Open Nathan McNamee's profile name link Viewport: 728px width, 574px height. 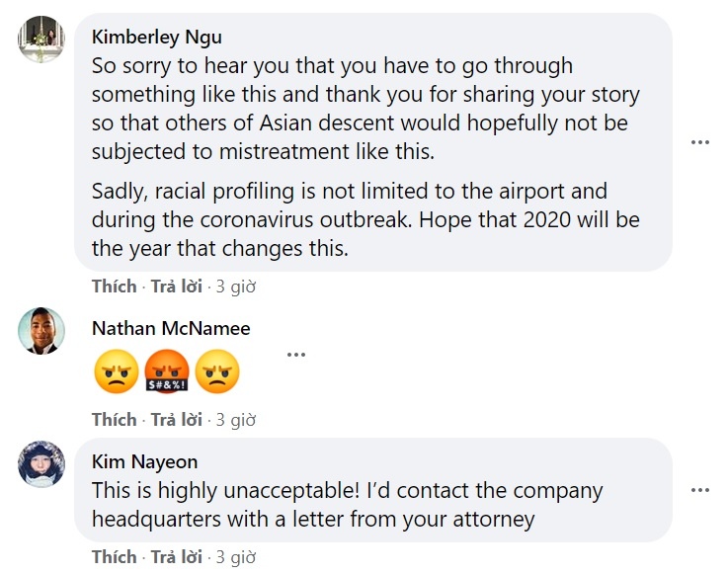(x=171, y=328)
